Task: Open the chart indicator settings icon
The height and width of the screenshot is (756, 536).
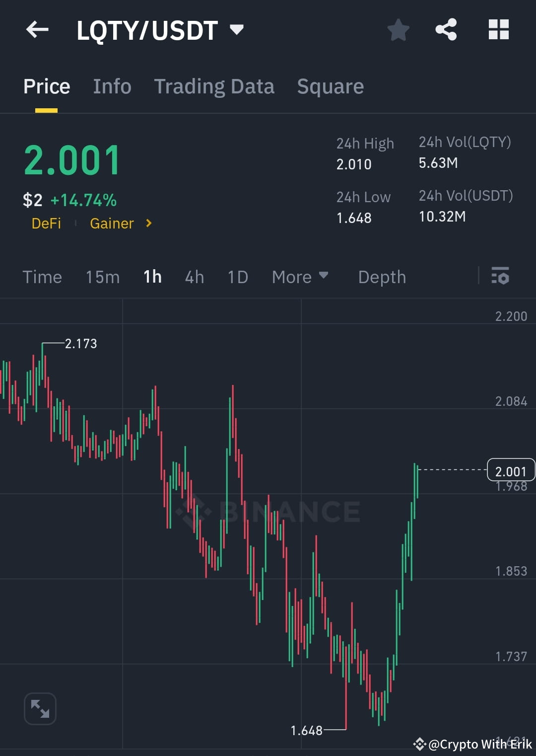Action: click(500, 277)
